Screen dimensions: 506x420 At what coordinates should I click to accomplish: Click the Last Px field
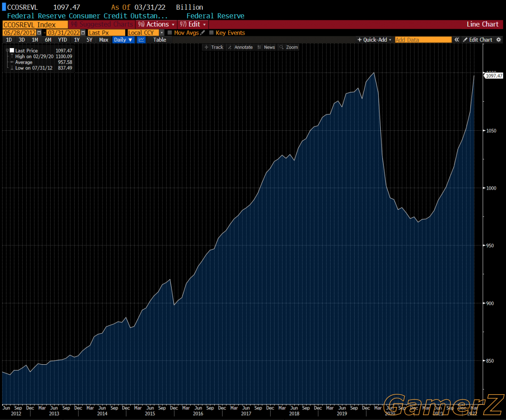(106, 32)
